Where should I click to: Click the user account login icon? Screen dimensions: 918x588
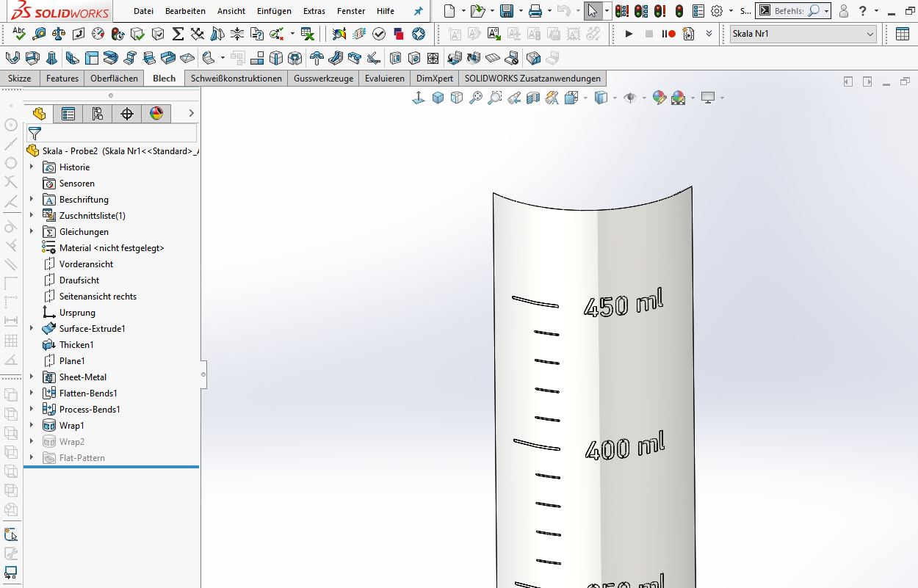843,11
